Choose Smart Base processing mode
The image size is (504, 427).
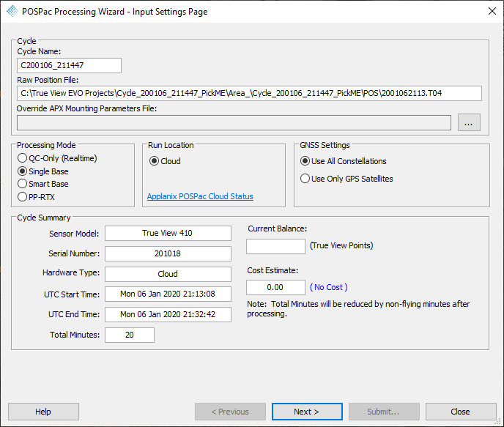click(x=43, y=184)
